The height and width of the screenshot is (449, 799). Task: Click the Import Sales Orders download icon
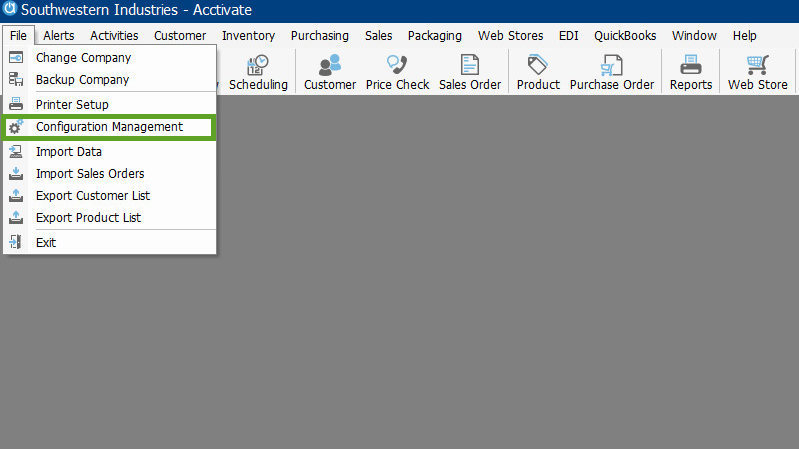point(16,174)
